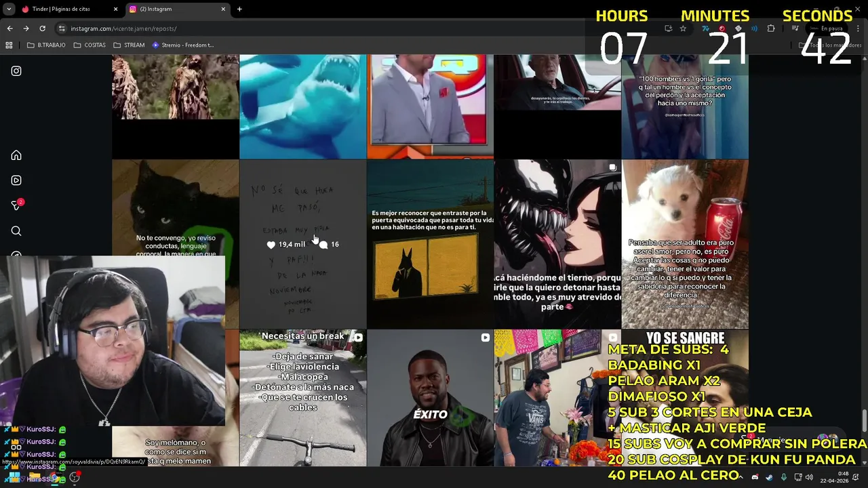The image size is (868, 488).
Task: Go forward in the browser
Action: [x=26, y=28]
